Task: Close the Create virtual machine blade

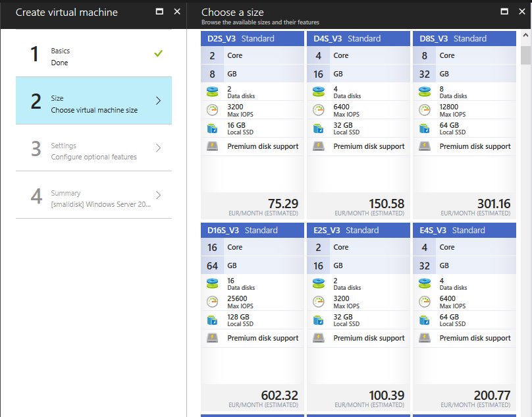Action: click(177, 12)
